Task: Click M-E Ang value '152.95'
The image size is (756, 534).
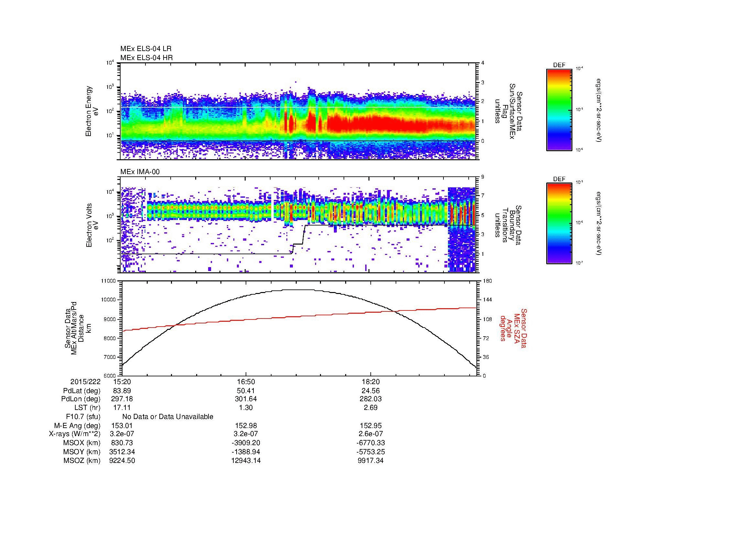Action: click(x=371, y=426)
